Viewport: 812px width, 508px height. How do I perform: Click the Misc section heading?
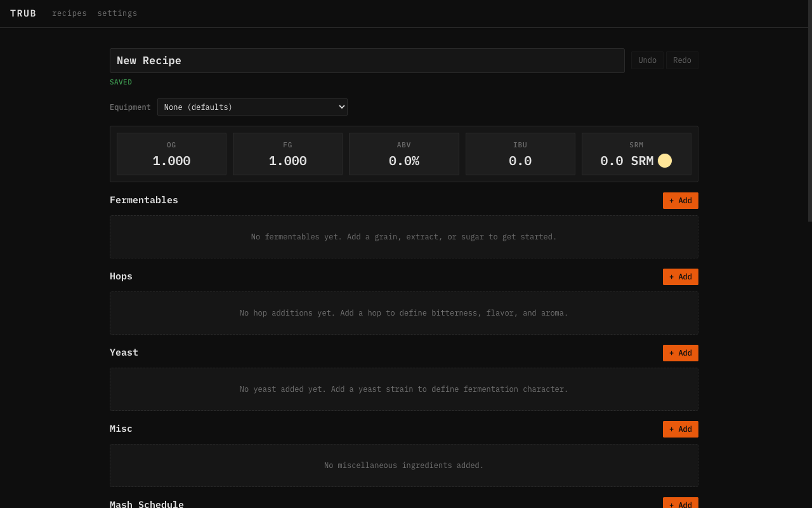pos(121,429)
